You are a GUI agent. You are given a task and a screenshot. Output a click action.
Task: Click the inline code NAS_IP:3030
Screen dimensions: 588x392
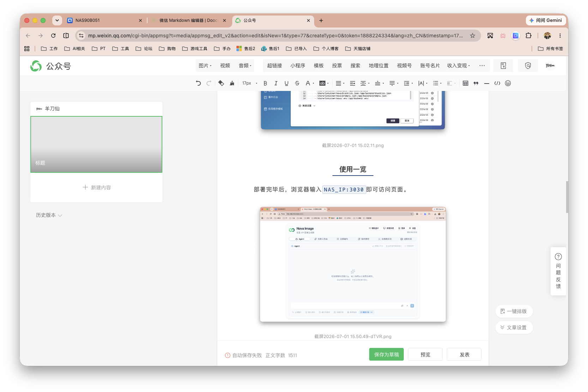(344, 190)
